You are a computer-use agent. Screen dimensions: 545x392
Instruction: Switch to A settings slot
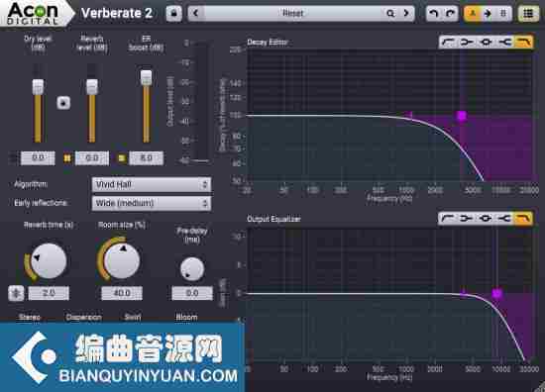click(473, 14)
